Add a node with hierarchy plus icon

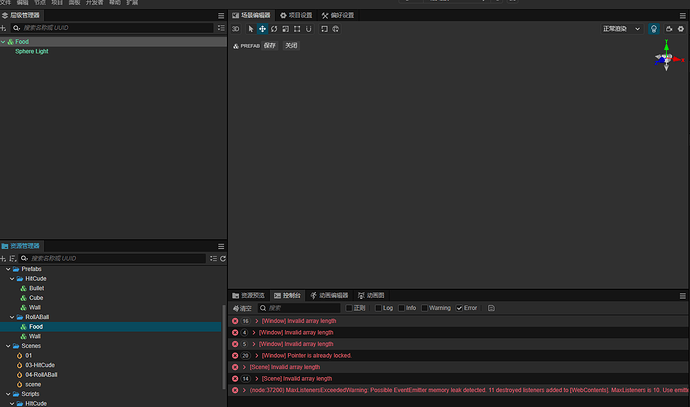click(x=4, y=28)
